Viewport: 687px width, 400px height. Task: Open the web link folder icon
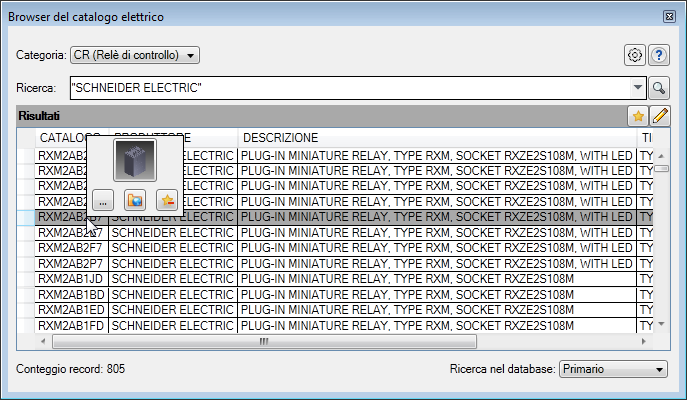[x=135, y=201]
